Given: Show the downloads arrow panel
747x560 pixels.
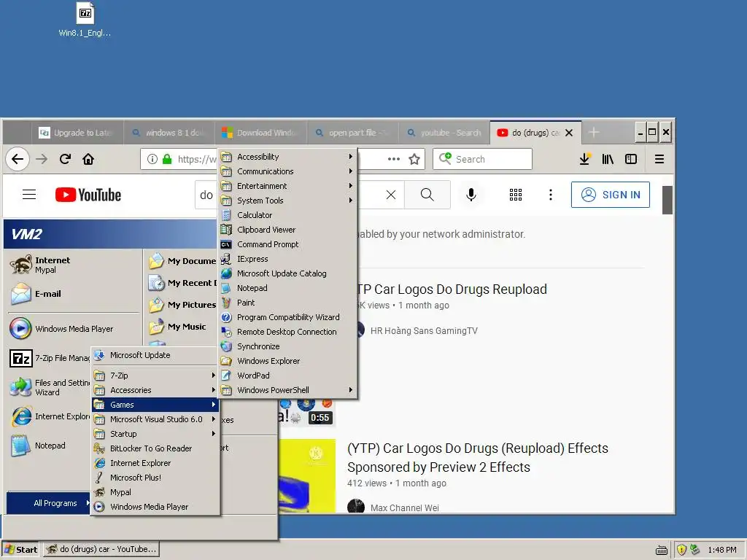Looking at the screenshot, I should point(584,159).
